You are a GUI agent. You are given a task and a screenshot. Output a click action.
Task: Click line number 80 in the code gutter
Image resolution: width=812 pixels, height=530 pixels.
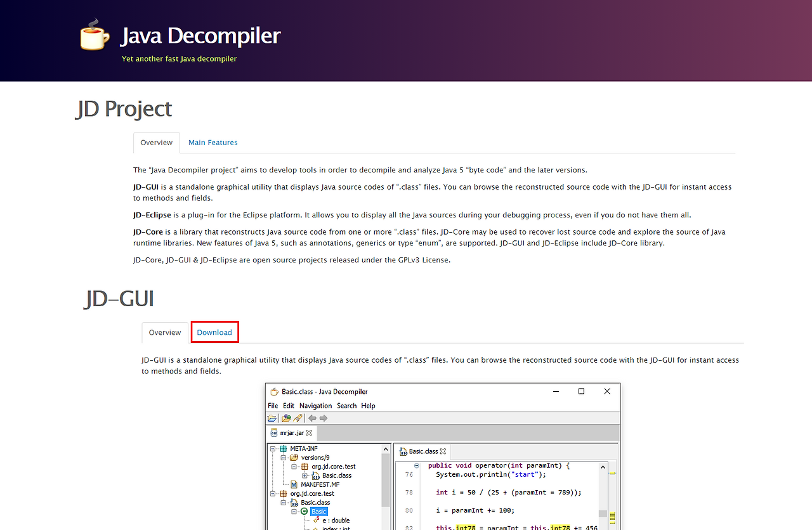[409, 510]
